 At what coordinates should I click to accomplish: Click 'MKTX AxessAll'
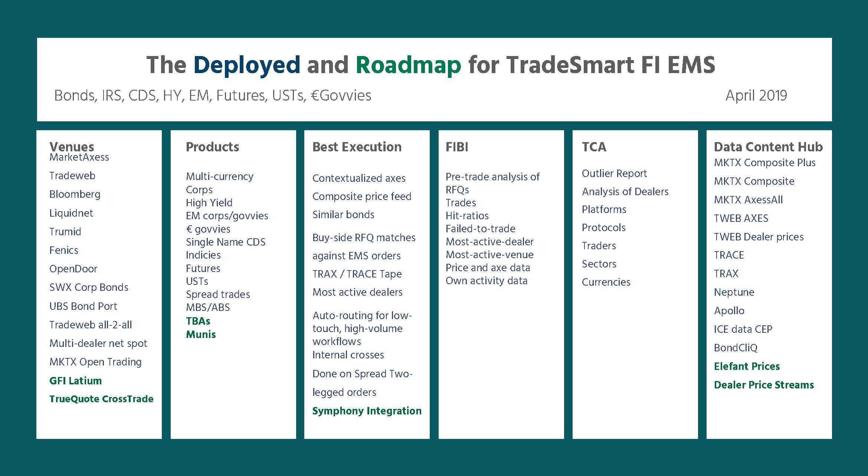pyautogui.click(x=748, y=200)
